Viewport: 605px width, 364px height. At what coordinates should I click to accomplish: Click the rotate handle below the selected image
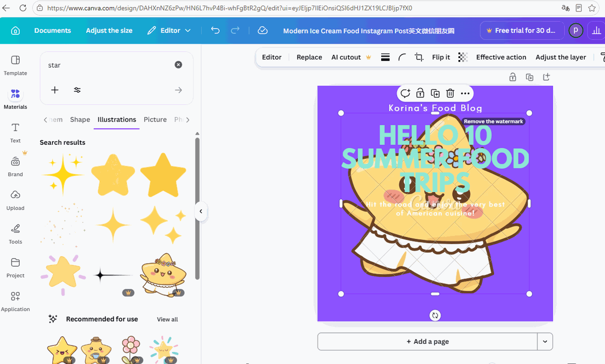coord(435,315)
